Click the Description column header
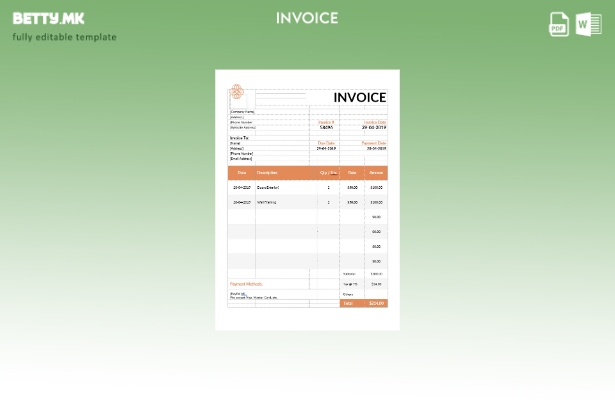This screenshot has width=615, height=400. 267,172
